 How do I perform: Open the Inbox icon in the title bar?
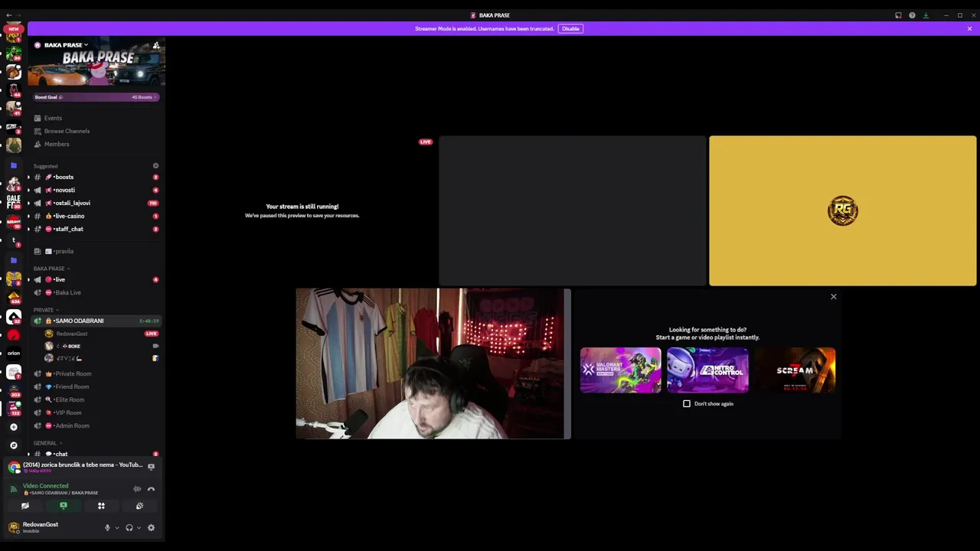(898, 15)
